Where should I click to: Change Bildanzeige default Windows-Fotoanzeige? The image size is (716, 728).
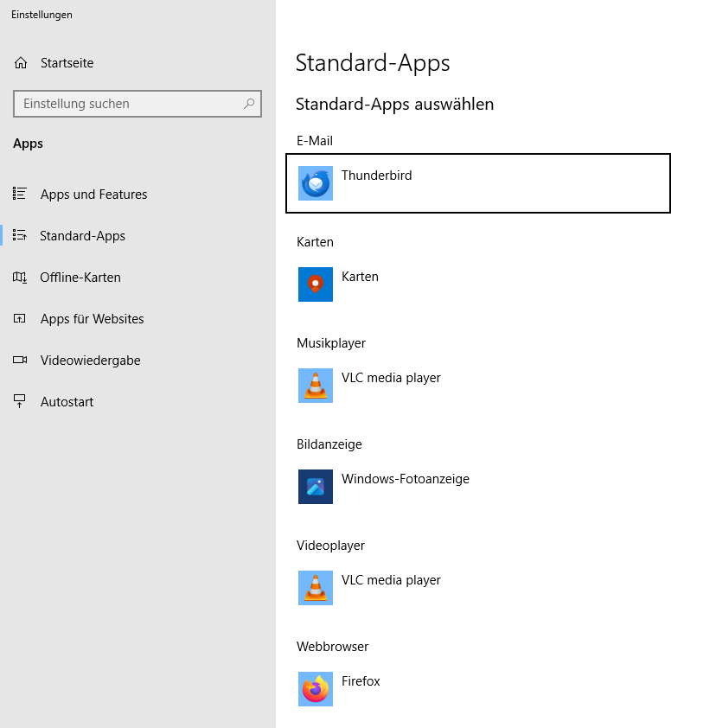click(478, 487)
